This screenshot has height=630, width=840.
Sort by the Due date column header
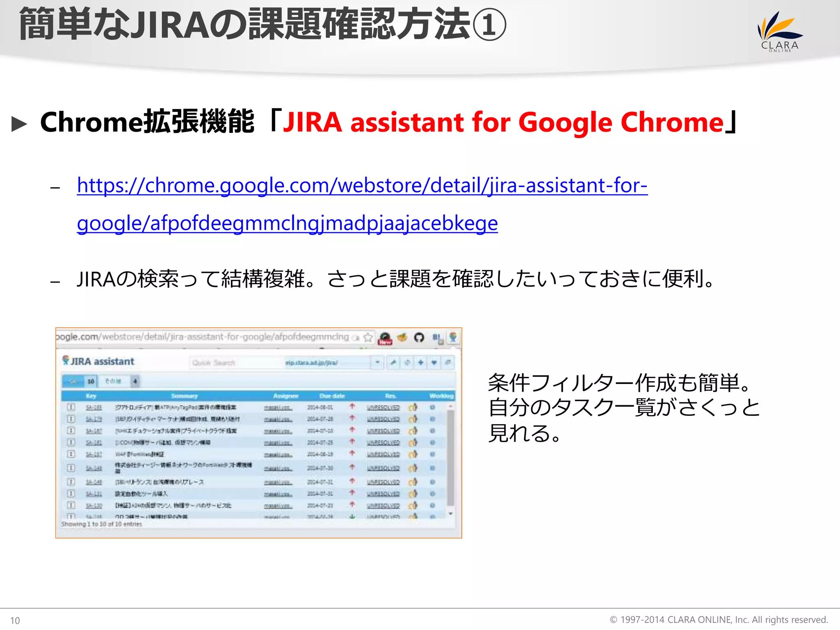(x=332, y=396)
